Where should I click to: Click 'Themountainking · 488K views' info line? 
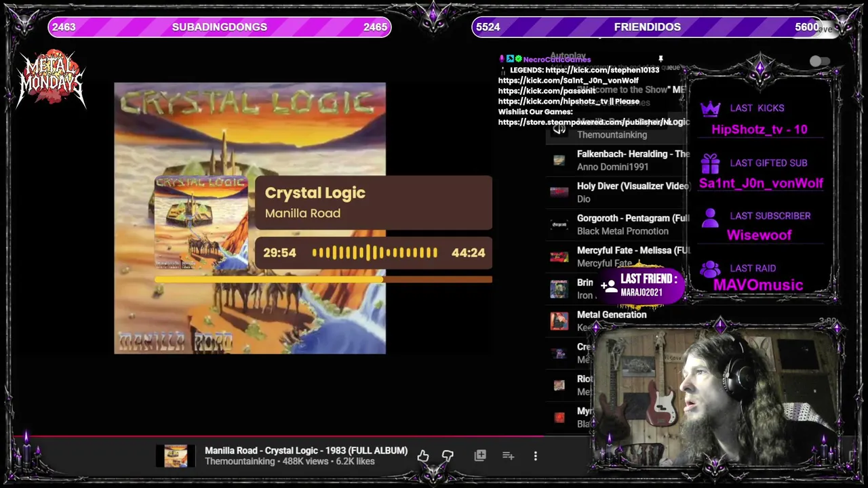(290, 462)
